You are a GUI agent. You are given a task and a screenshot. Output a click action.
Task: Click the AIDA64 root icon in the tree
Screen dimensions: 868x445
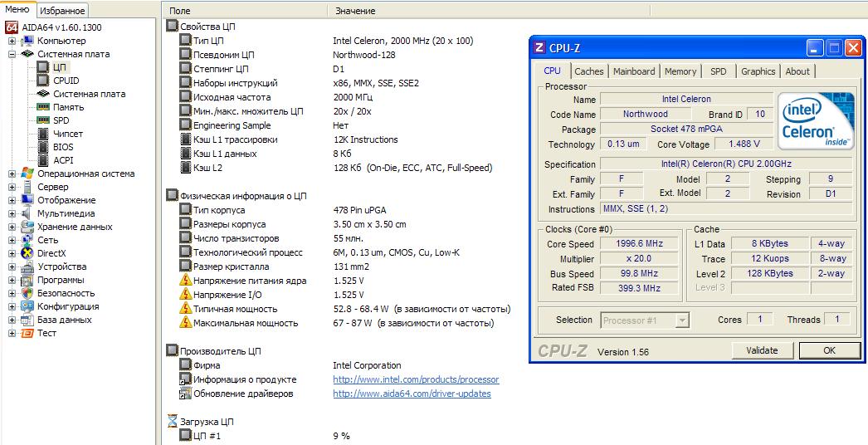[x=12, y=27]
